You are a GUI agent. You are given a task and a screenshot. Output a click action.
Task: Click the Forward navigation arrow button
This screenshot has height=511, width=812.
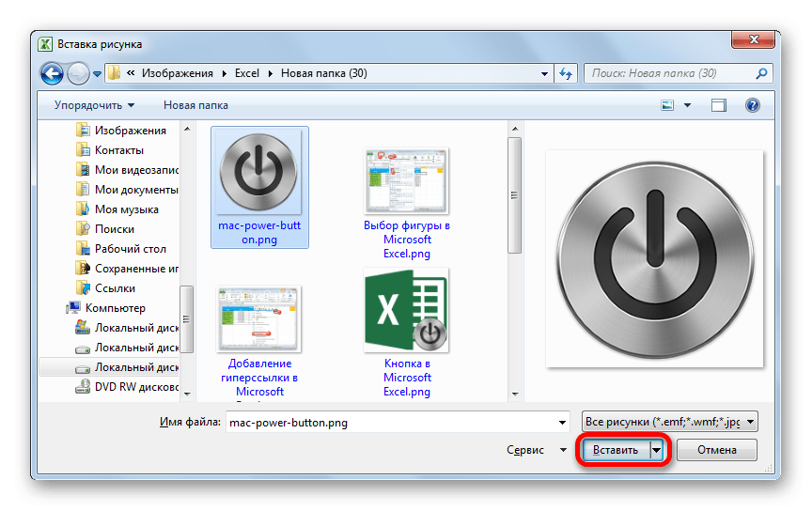click(x=79, y=73)
